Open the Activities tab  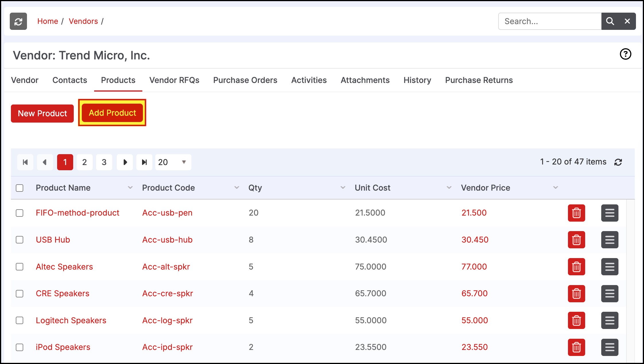309,80
